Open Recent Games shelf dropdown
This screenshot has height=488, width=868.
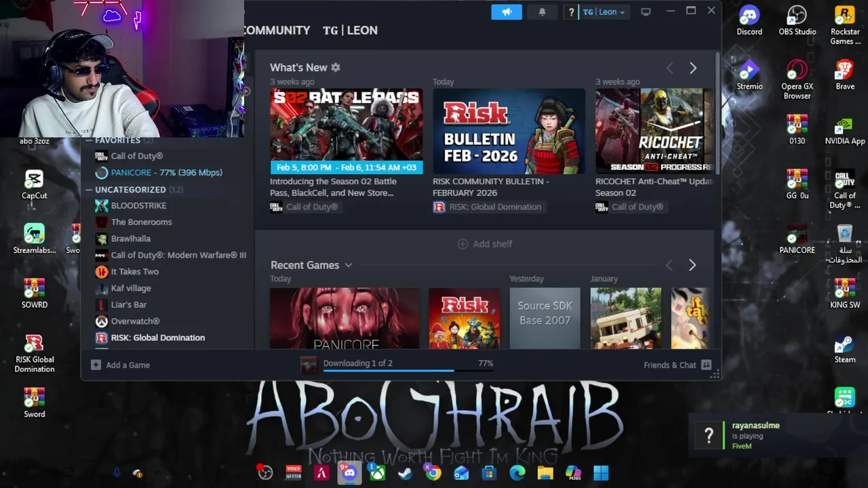(x=348, y=265)
